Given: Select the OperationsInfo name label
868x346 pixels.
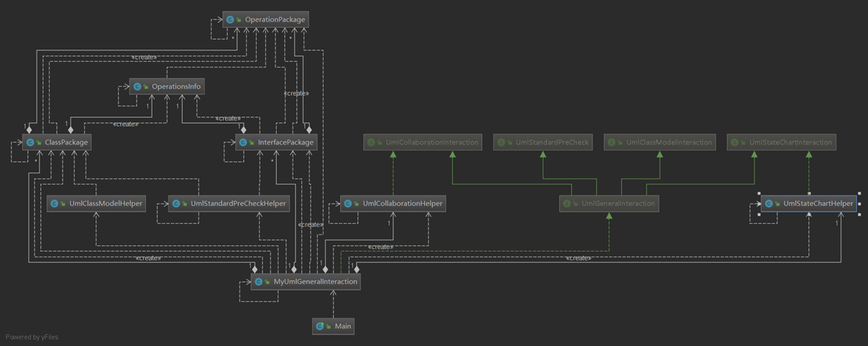Looking at the screenshot, I should point(176,86).
